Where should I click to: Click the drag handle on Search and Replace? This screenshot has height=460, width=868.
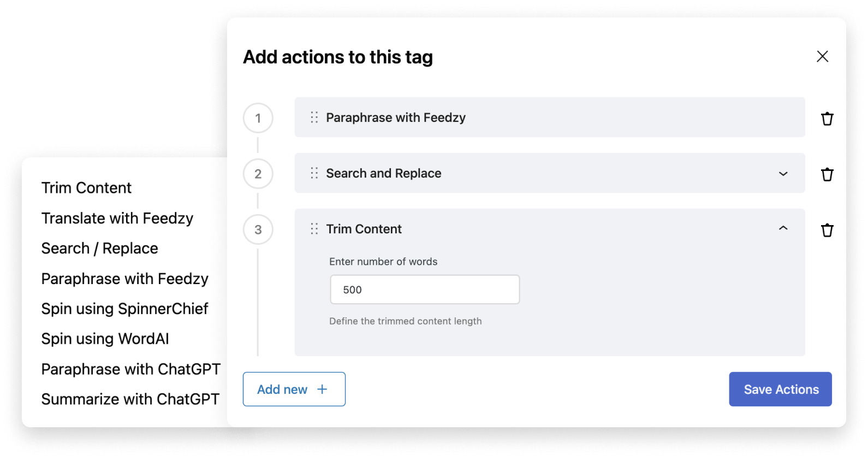314,173
